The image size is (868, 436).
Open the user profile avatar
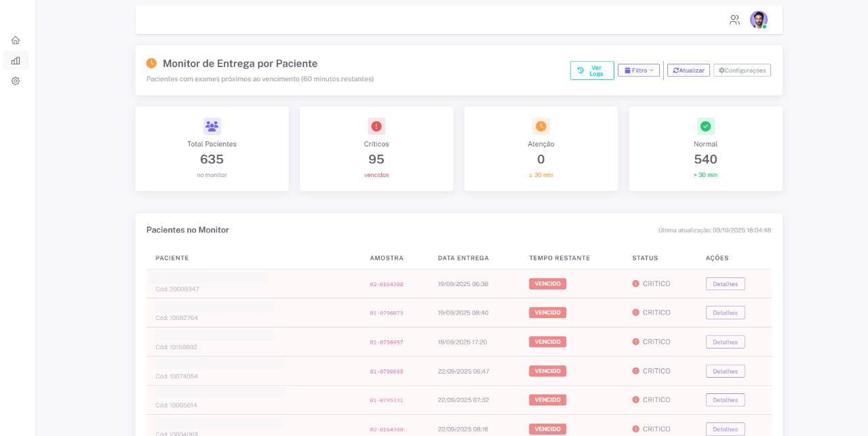click(x=758, y=20)
